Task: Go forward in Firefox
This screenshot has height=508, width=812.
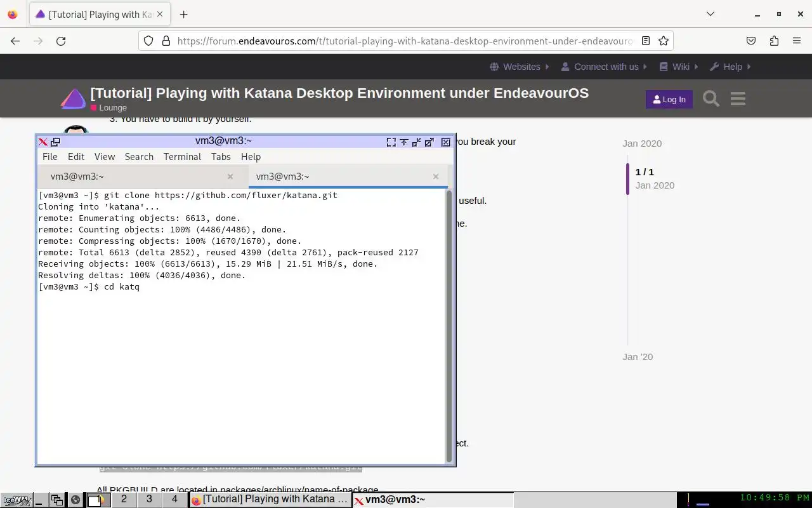Action: pyautogui.click(x=38, y=41)
